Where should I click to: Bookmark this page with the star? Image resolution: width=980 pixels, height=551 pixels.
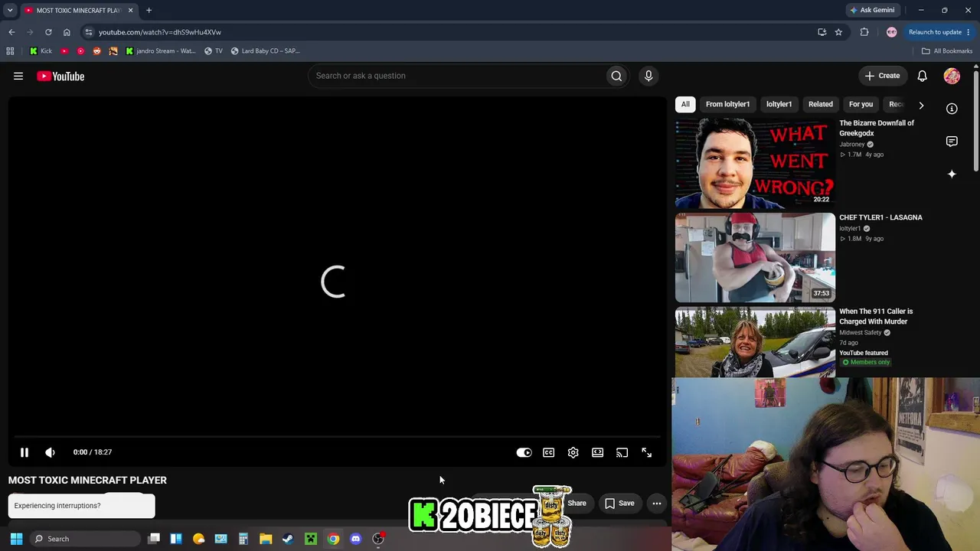tap(838, 32)
